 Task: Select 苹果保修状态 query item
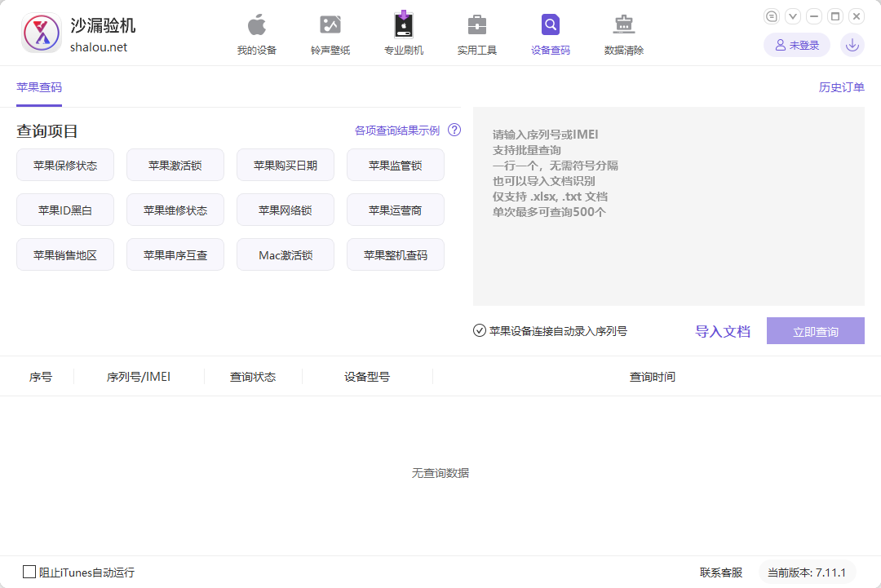pos(65,165)
